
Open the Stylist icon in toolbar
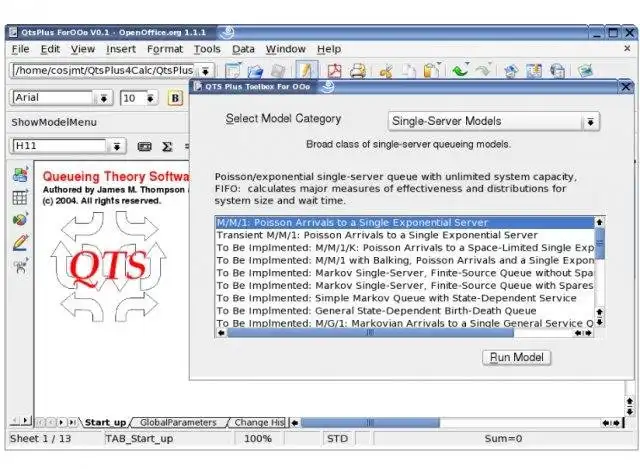[534, 71]
